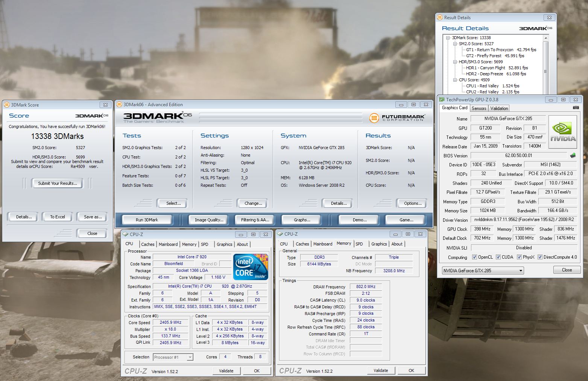This screenshot has height=381, width=588.
Task: Click Save as button in Score window
Action: click(x=93, y=217)
